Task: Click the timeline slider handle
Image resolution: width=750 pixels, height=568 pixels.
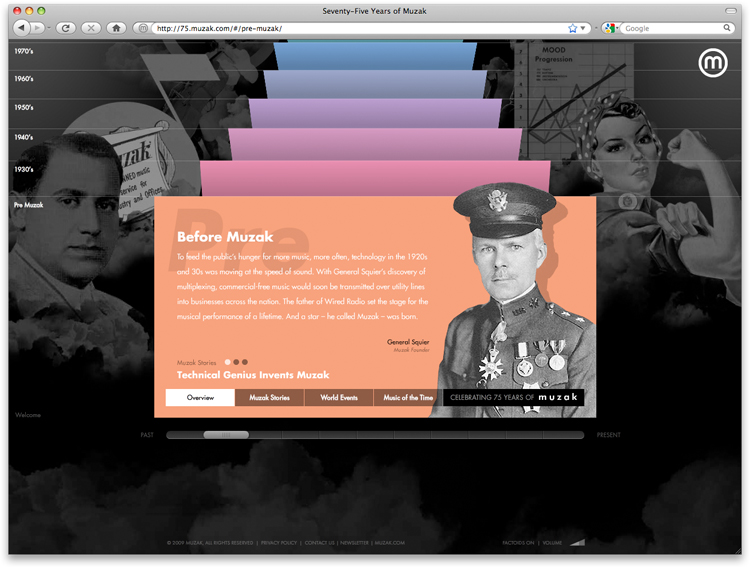Action: point(226,435)
